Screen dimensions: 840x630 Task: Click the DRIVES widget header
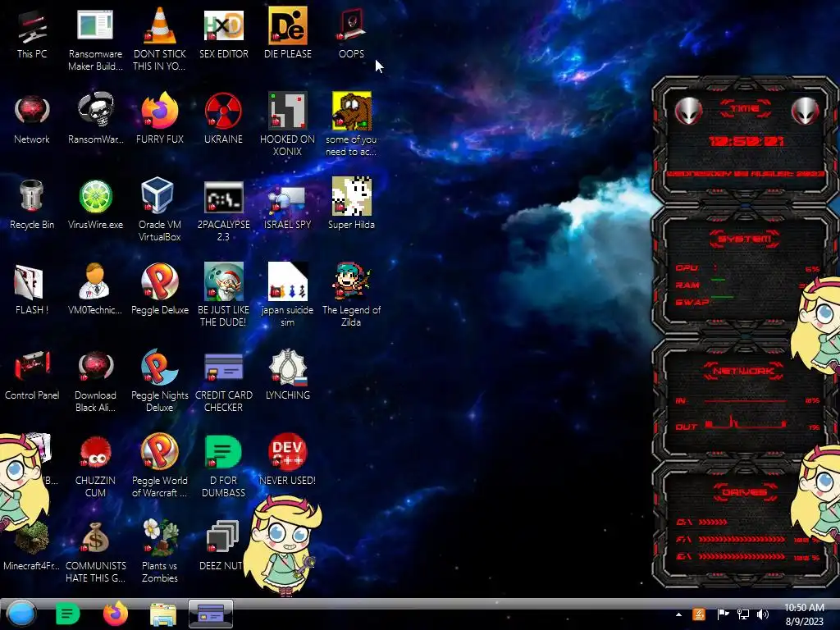[745, 492]
